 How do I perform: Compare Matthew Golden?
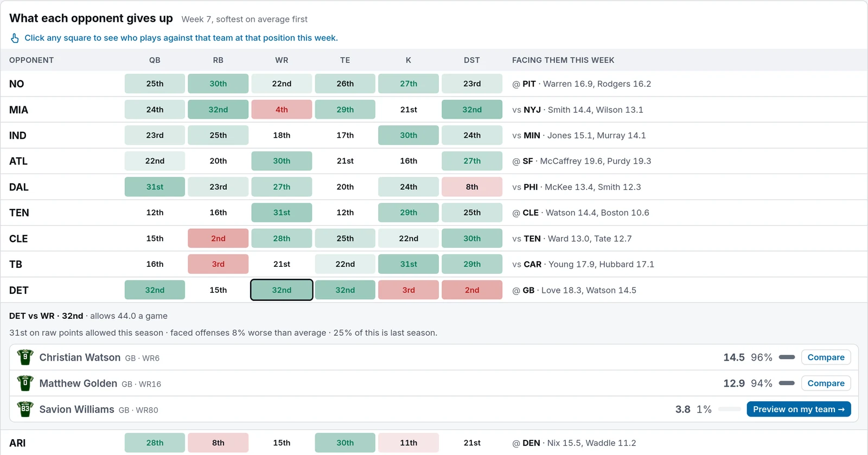(826, 383)
